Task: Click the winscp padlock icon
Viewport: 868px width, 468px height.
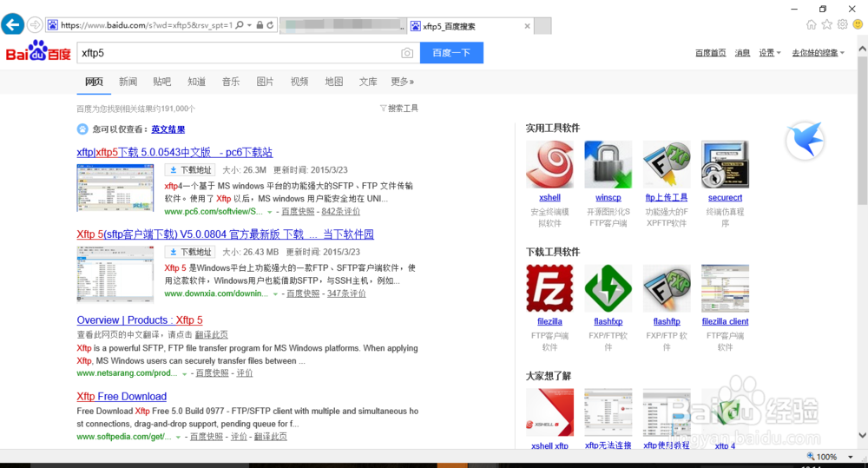Action: (x=608, y=164)
